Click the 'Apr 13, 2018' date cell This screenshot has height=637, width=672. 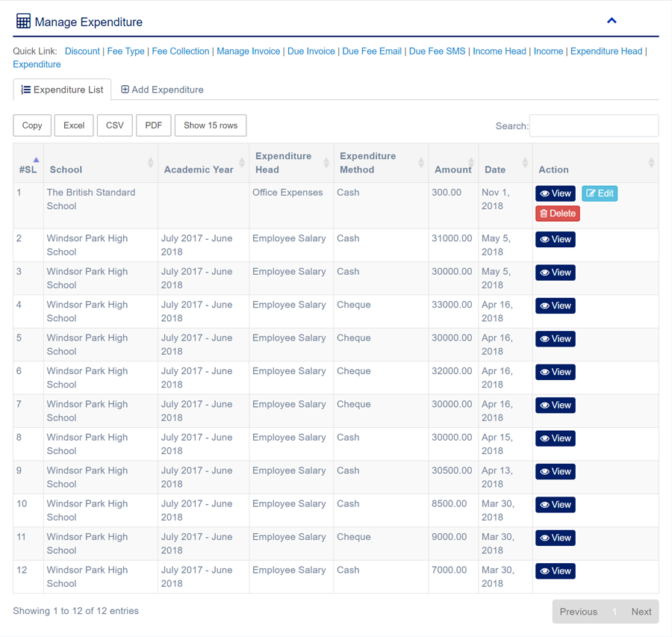pos(505,477)
